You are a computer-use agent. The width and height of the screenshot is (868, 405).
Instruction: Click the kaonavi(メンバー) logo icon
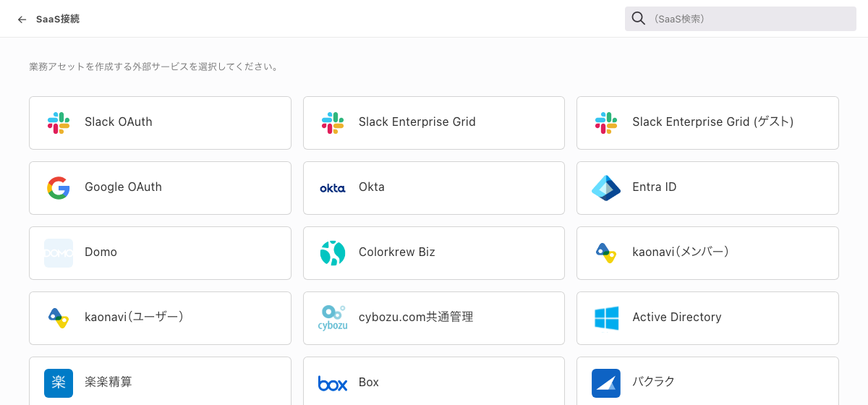pos(606,252)
